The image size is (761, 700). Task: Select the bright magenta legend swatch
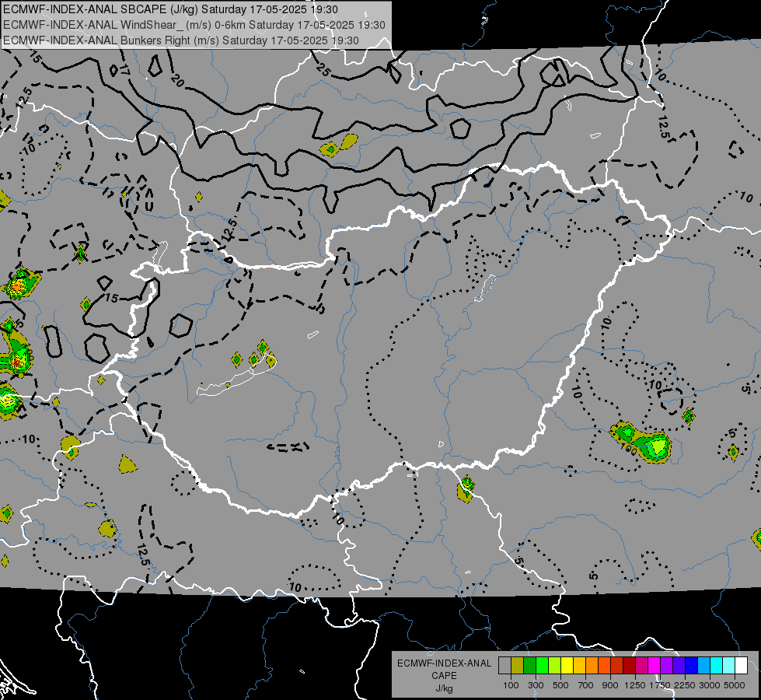point(654,666)
